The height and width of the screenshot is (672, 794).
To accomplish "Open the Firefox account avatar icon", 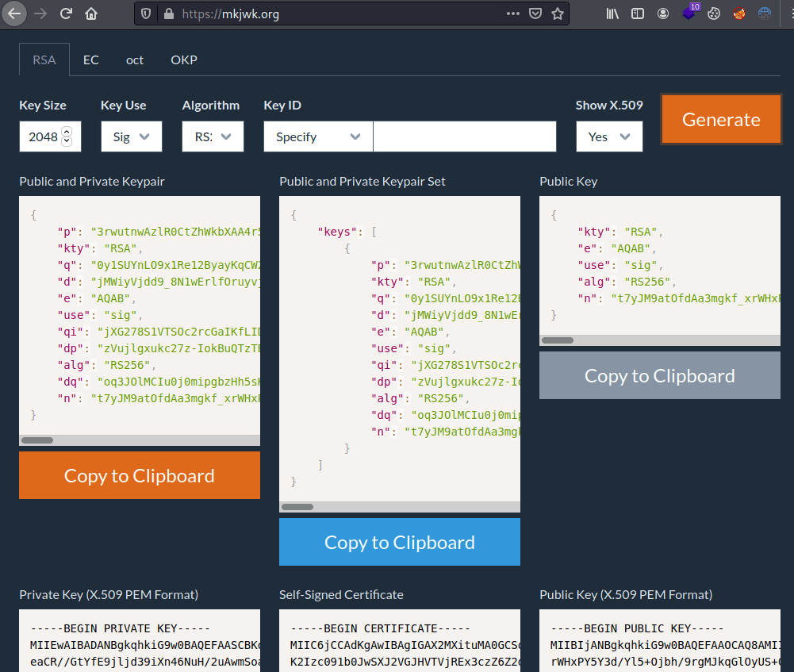I will (663, 13).
